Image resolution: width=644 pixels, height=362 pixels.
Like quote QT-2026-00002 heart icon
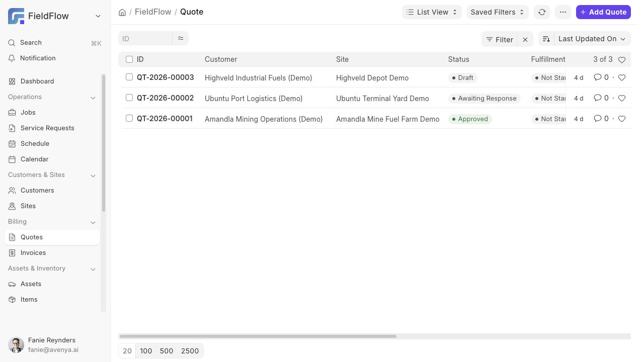coord(622,98)
